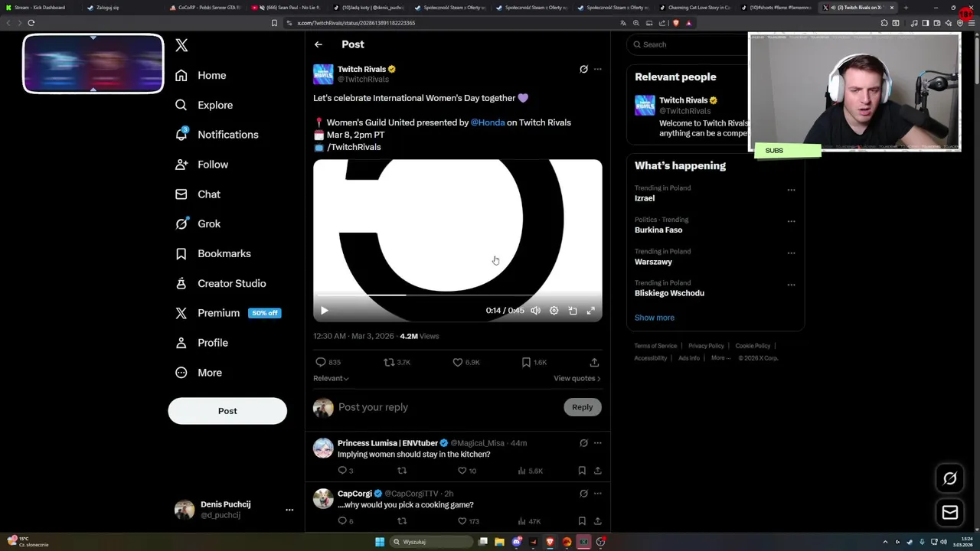Open the floating Grok button
Screen dimensions: 980x551
click(x=950, y=478)
